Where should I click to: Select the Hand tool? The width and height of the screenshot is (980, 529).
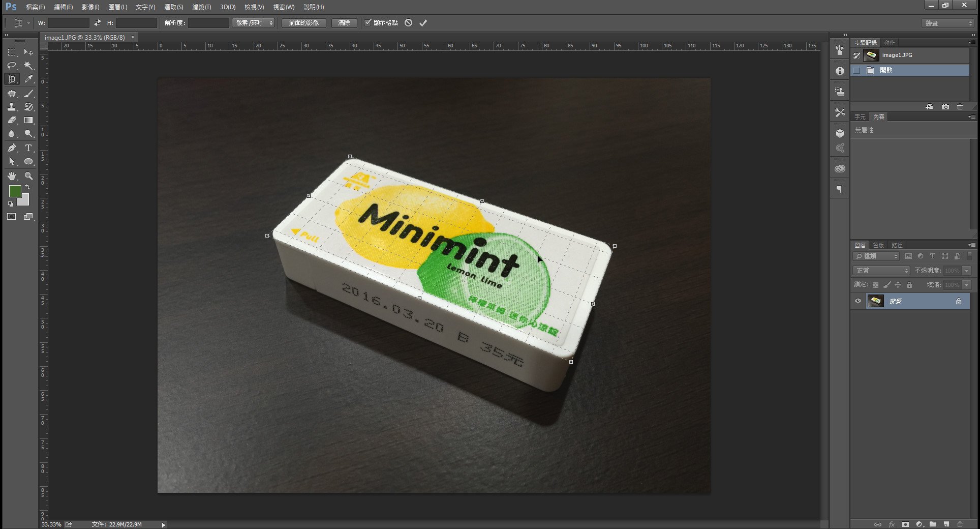pos(12,176)
